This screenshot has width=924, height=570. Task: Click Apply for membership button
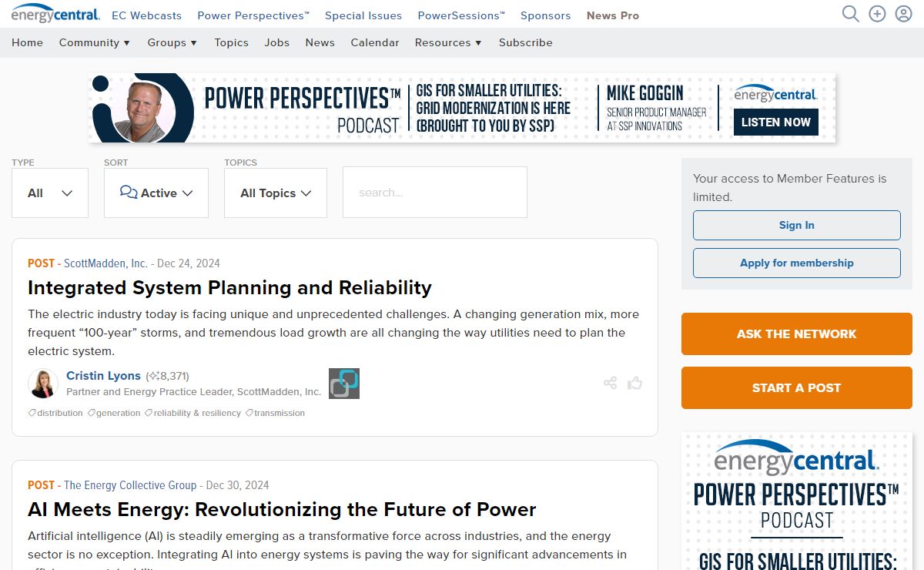(797, 263)
